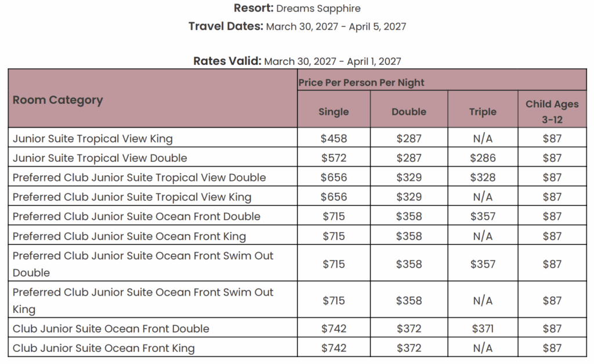This screenshot has width=594, height=364.
Task: Select Club Junior Suite Ocean Front Double row
Action: tap(111, 329)
